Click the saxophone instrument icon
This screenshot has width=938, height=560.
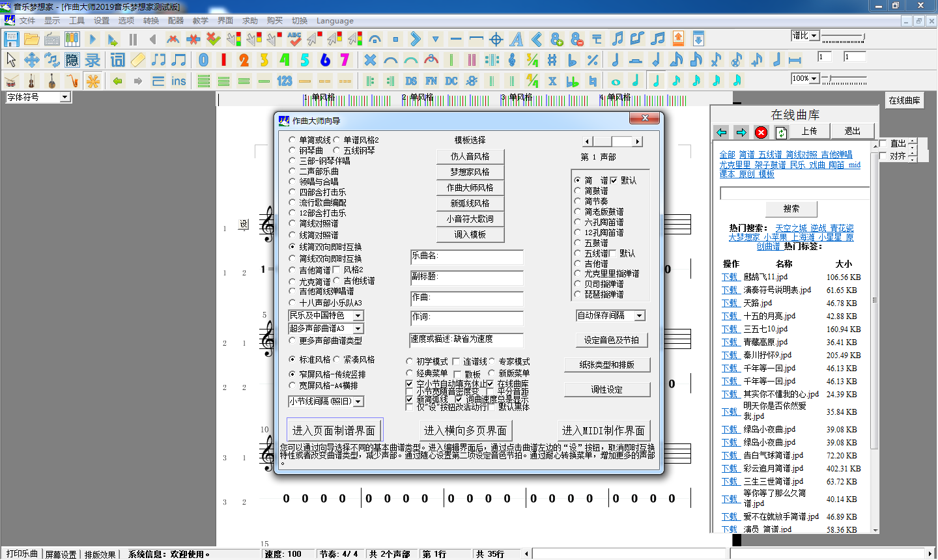click(72, 81)
